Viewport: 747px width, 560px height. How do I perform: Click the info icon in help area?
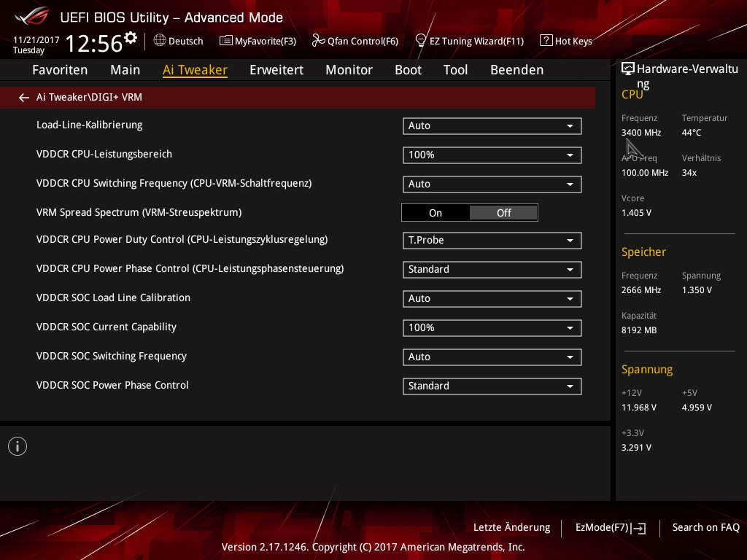(18, 446)
